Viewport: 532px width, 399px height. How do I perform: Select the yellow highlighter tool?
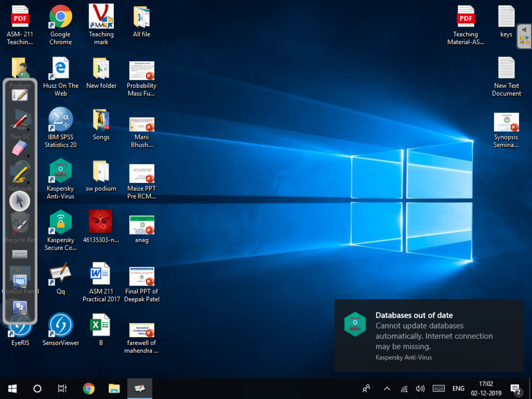point(20,174)
